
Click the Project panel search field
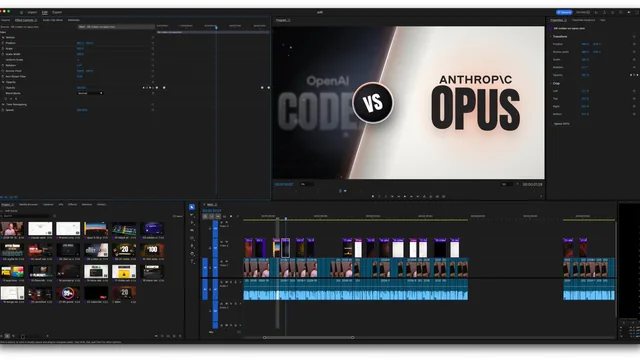point(27,216)
